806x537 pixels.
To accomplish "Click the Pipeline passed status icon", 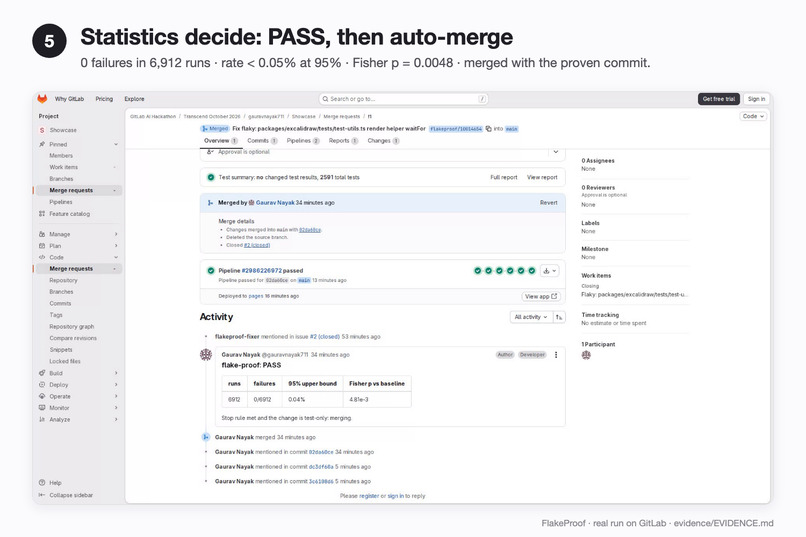I will click(x=210, y=270).
